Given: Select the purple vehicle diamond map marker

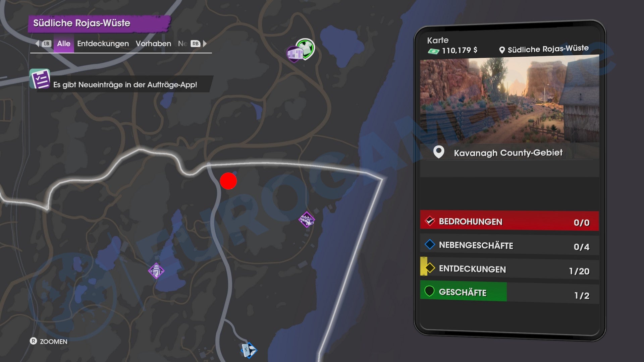Looking at the screenshot, I should [307, 220].
